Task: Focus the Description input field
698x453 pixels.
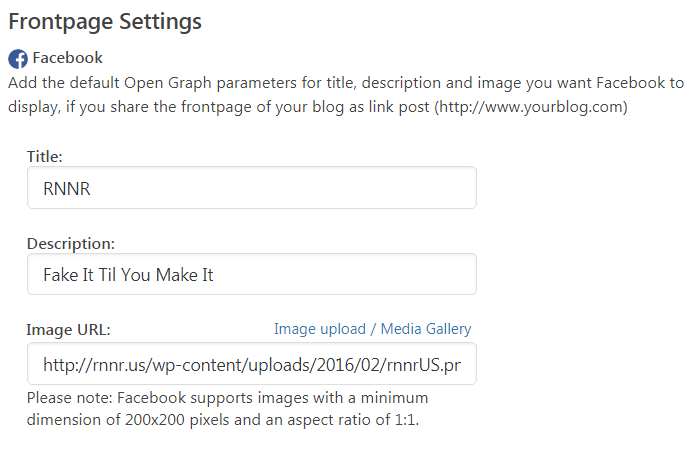Action: click(x=252, y=274)
